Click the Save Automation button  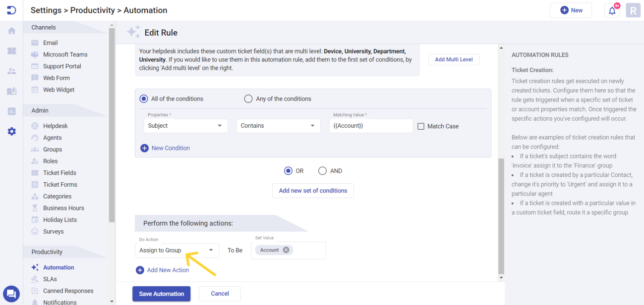click(161, 294)
